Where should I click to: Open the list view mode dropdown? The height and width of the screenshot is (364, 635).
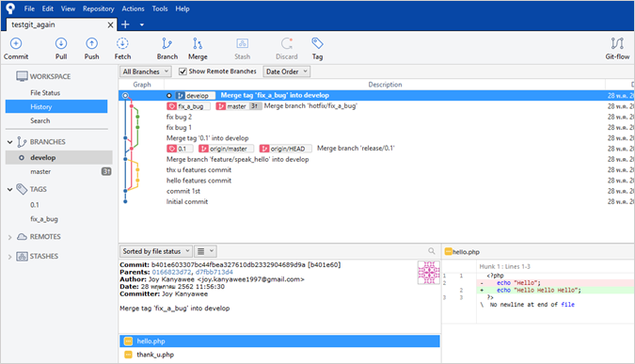point(205,251)
